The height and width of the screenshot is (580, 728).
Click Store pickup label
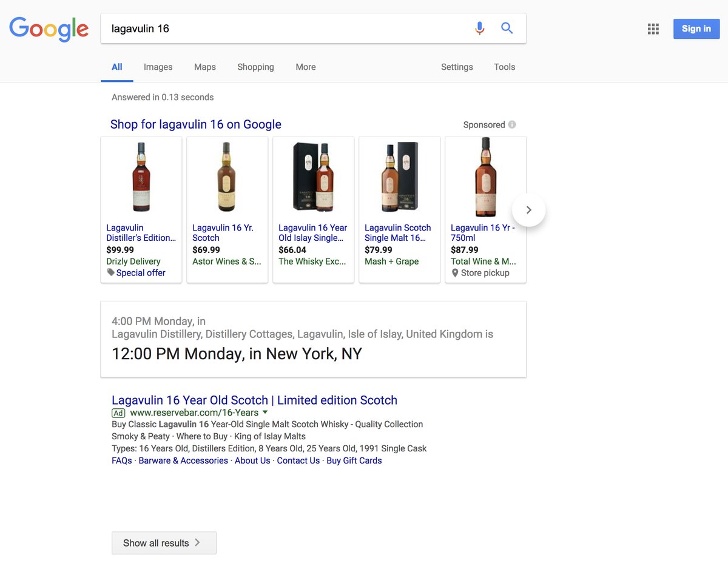(x=485, y=273)
